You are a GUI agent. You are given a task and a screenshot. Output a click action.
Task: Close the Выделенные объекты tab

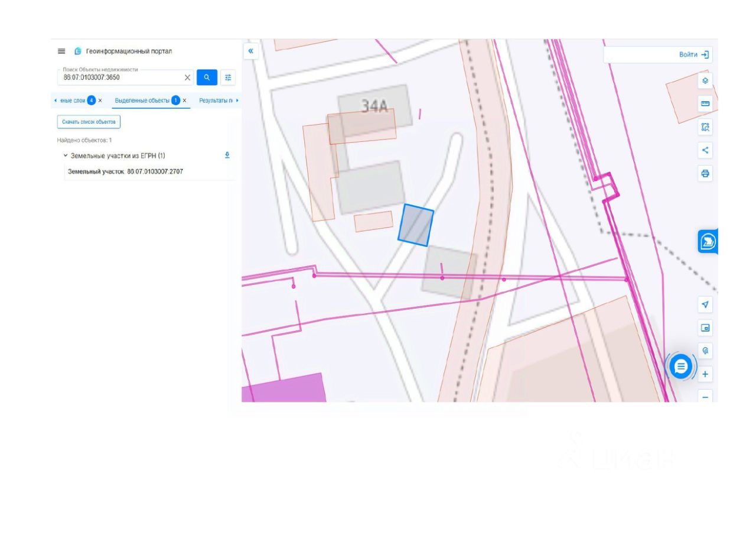tap(184, 100)
